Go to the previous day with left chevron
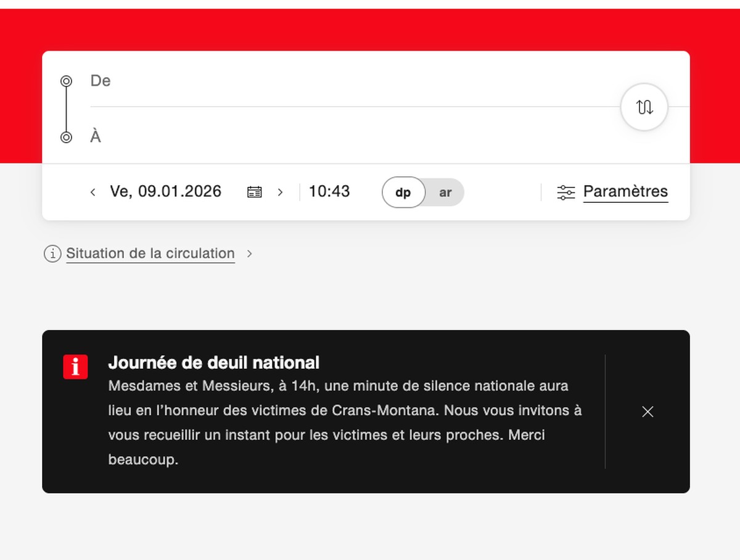Viewport: 740px width, 560px height. pyautogui.click(x=92, y=192)
